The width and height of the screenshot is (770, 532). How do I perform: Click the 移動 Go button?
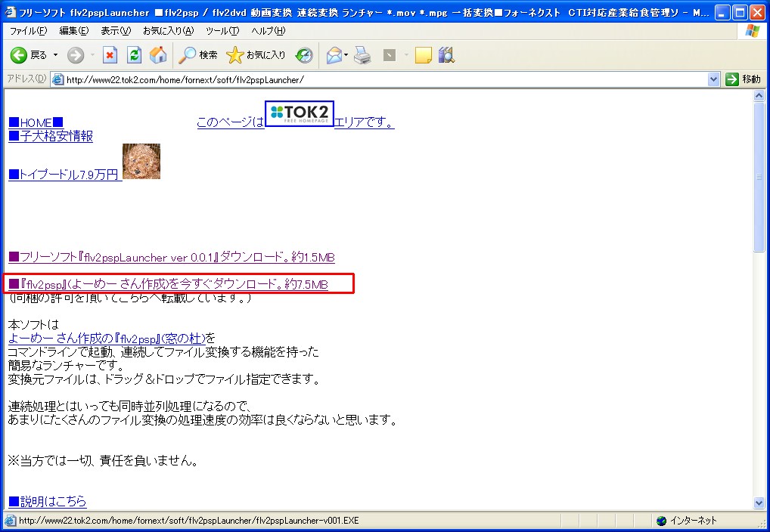click(744, 79)
